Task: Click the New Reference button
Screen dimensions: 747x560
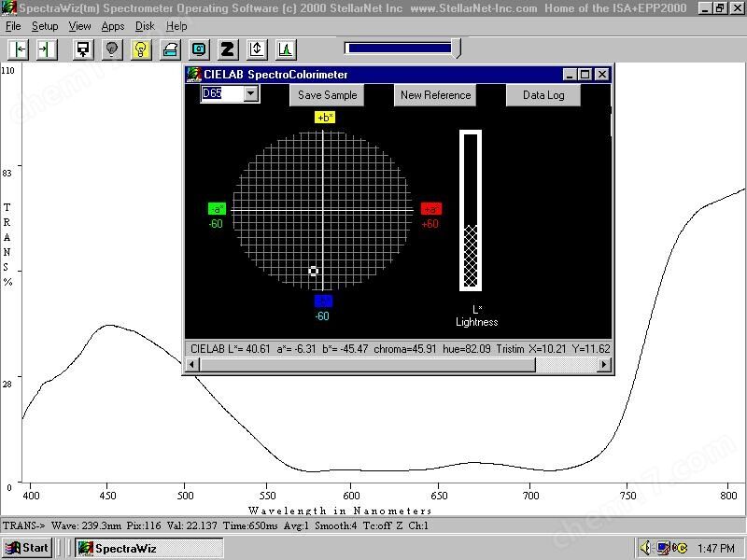Action: (x=435, y=95)
